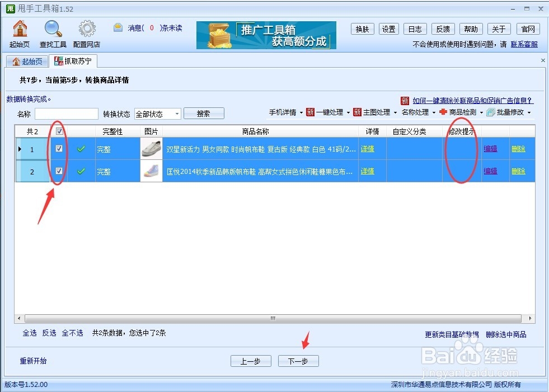The image size is (549, 392).
Task: Expand the 商品检测 dropdown menu
Action: 481,113
